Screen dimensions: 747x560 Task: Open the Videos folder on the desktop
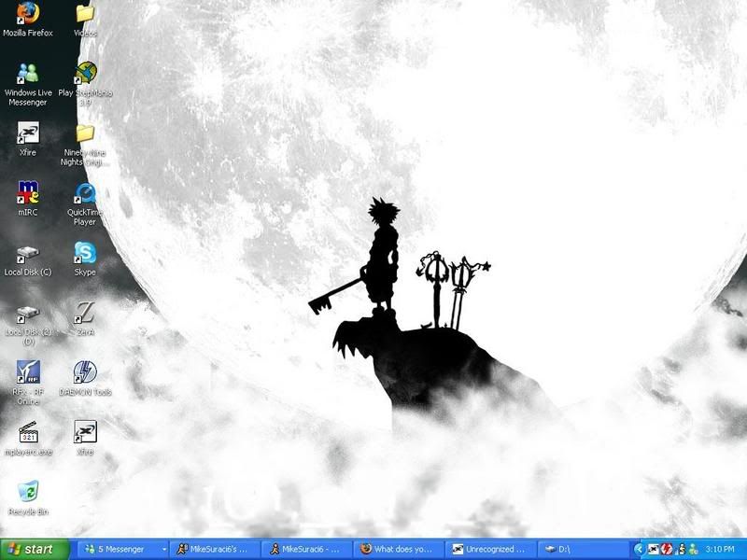click(x=85, y=19)
